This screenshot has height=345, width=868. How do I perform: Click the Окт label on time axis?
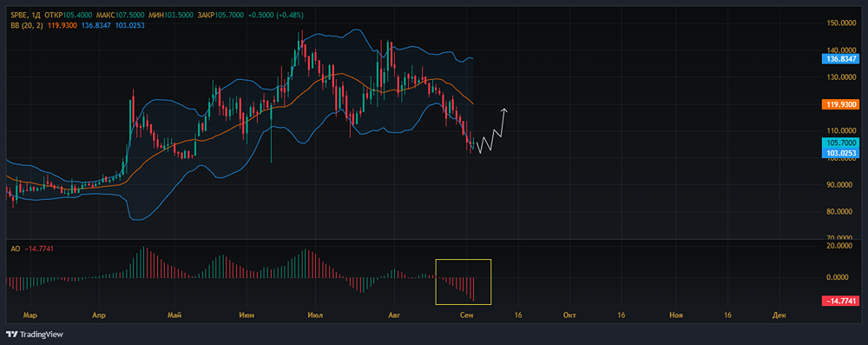569,315
